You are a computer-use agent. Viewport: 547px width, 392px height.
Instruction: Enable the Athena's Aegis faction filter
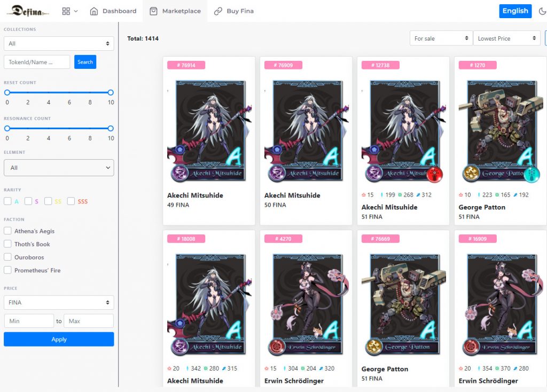tap(7, 231)
